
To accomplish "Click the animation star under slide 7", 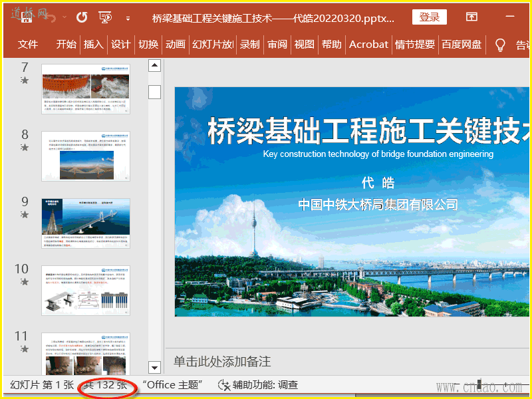I will (x=24, y=80).
